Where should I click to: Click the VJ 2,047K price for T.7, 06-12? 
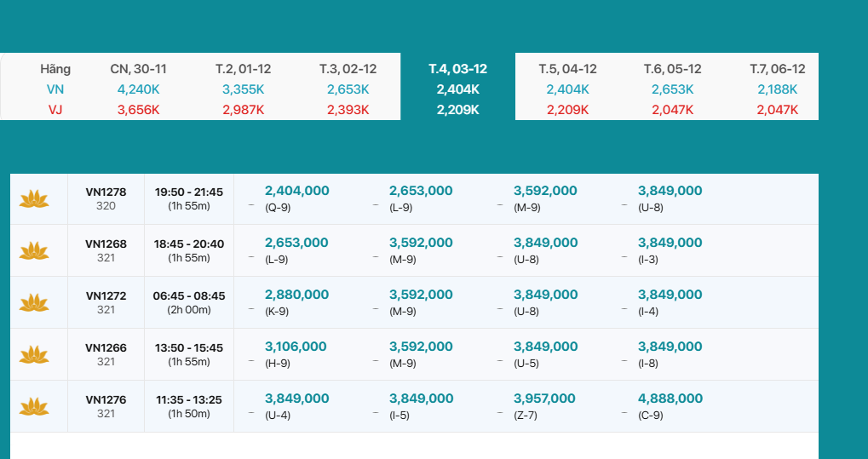[777, 110]
